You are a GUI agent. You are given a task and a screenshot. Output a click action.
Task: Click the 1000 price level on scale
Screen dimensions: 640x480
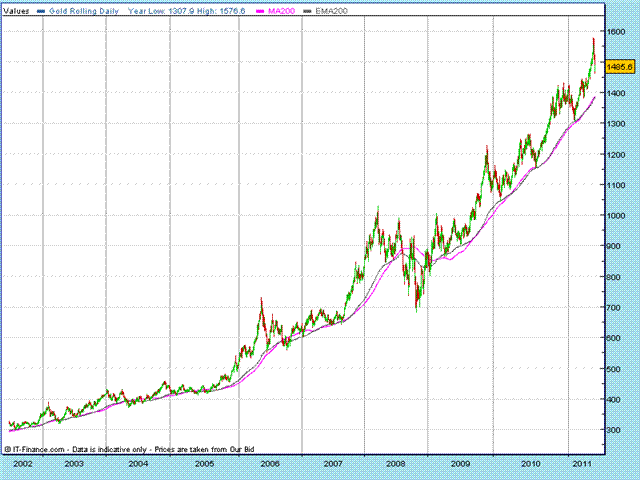(620, 216)
